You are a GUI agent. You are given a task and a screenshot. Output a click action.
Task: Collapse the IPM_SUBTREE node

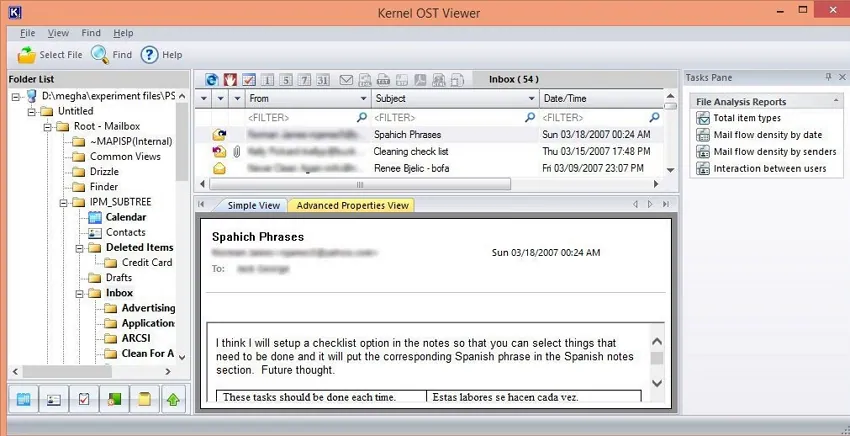63,202
